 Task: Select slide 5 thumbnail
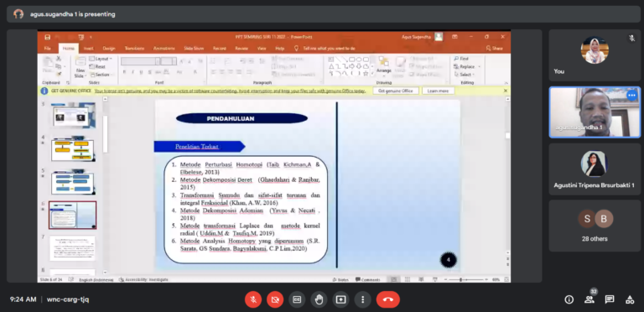click(73, 182)
